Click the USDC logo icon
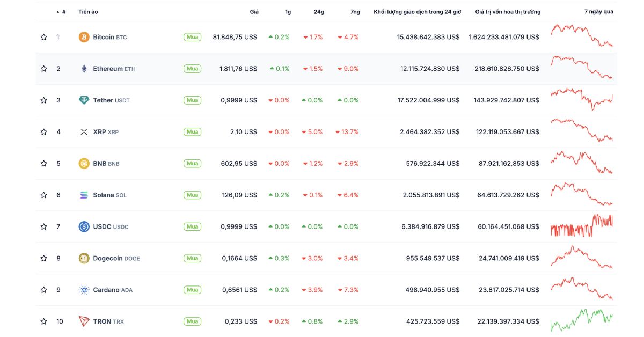644x337 pixels. tap(84, 227)
